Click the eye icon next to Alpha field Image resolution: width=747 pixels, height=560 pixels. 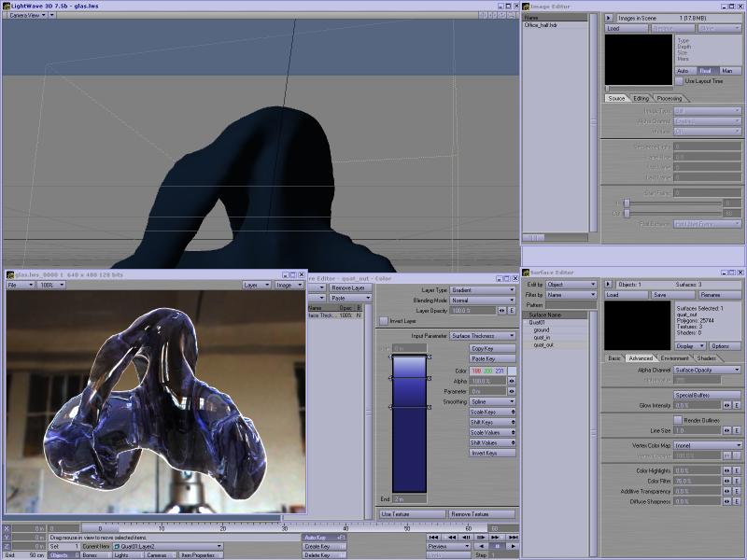512,381
